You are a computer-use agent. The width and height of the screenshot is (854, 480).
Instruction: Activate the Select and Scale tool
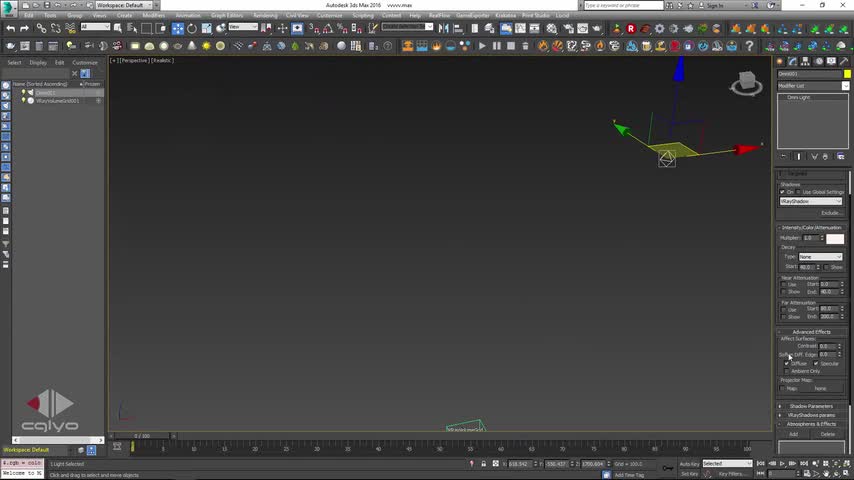206,28
